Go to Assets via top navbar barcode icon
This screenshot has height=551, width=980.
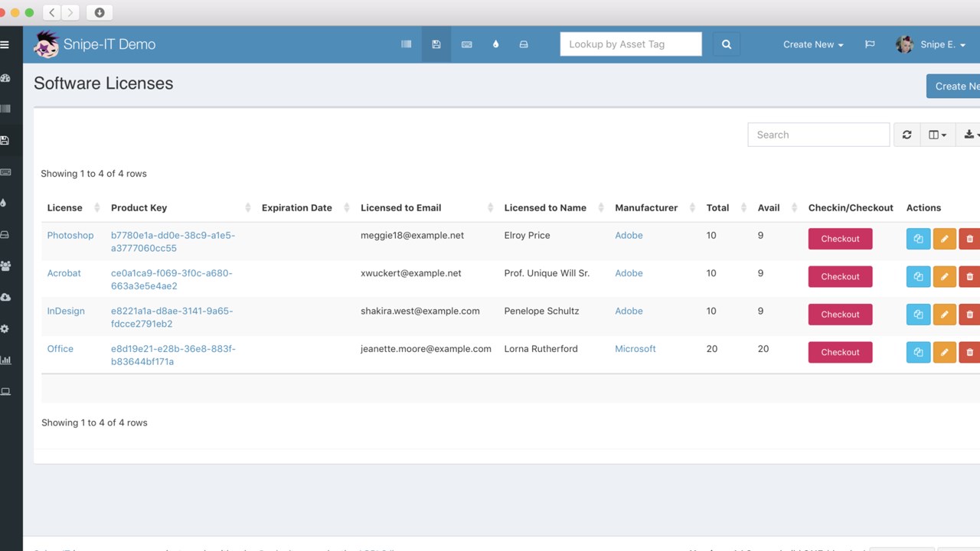coord(407,44)
